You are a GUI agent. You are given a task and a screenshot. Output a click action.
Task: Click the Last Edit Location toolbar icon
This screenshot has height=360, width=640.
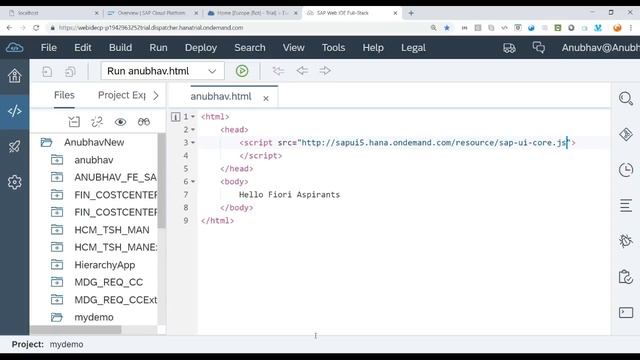pos(278,71)
